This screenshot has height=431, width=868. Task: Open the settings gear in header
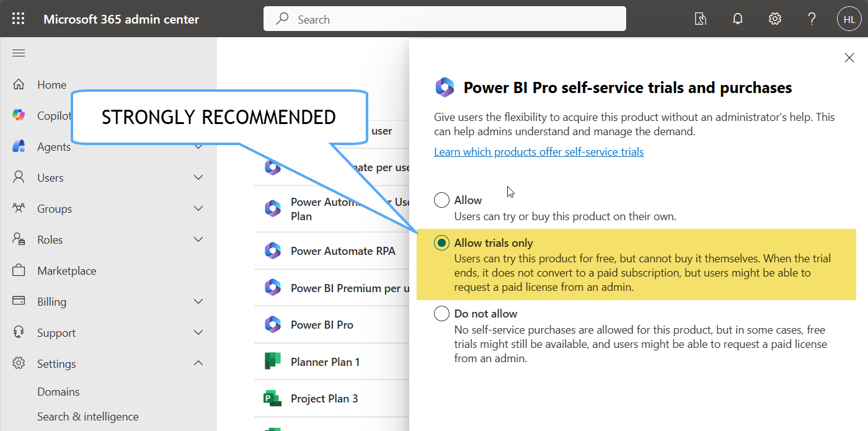(775, 19)
